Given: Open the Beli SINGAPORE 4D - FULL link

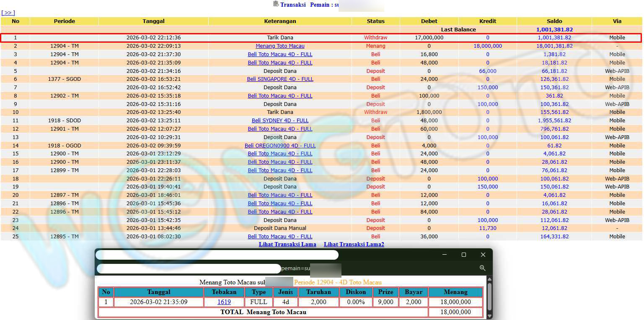Looking at the screenshot, I should [280, 79].
